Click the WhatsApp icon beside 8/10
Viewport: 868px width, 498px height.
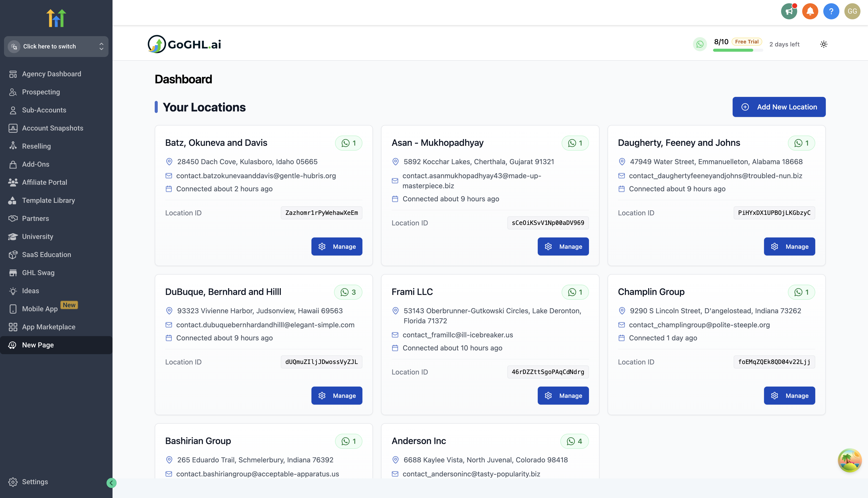[700, 44]
